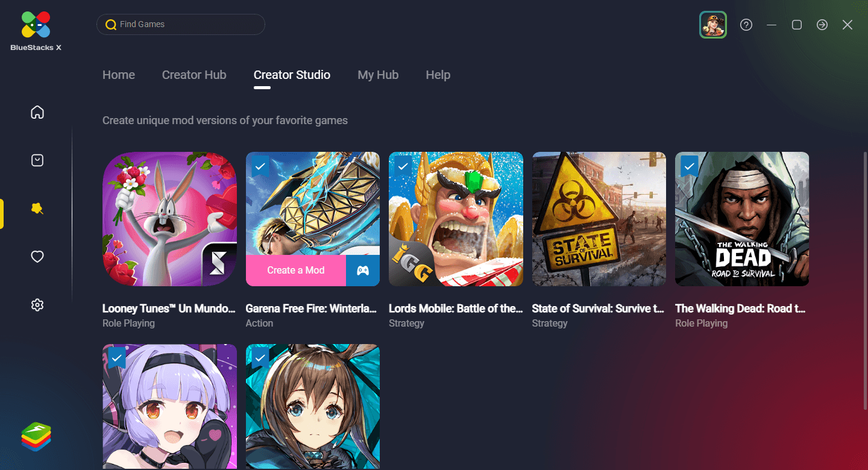The width and height of the screenshot is (868, 470).
Task: Open the heart favorites sidebar icon
Action: pos(37,257)
